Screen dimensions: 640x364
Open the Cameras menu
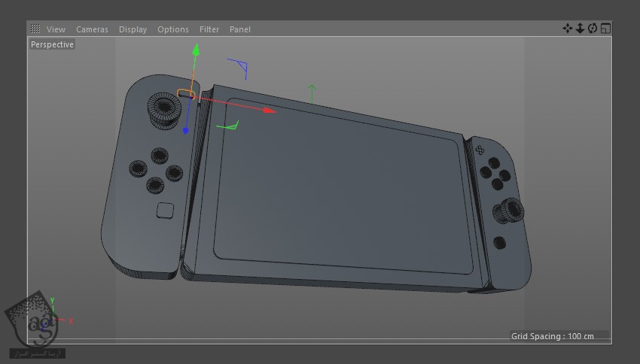[x=92, y=29]
